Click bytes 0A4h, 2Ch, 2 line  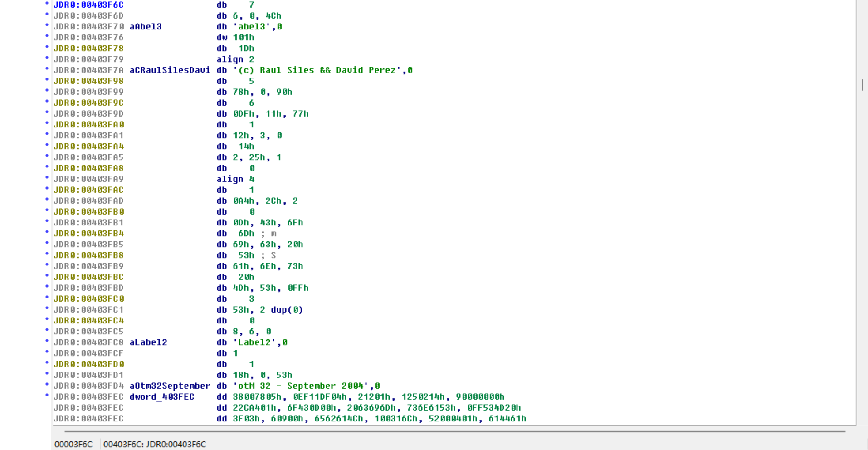pos(257,201)
